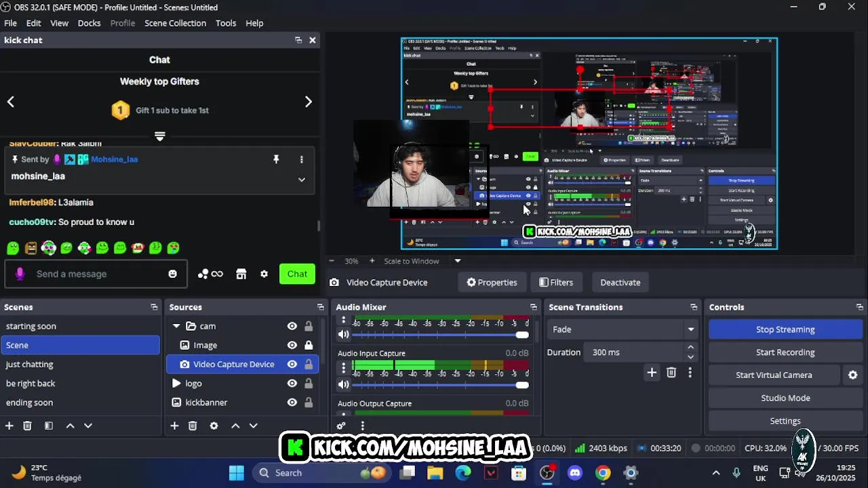Toggle the lock on the cam group
868x488 pixels.
coord(309,326)
